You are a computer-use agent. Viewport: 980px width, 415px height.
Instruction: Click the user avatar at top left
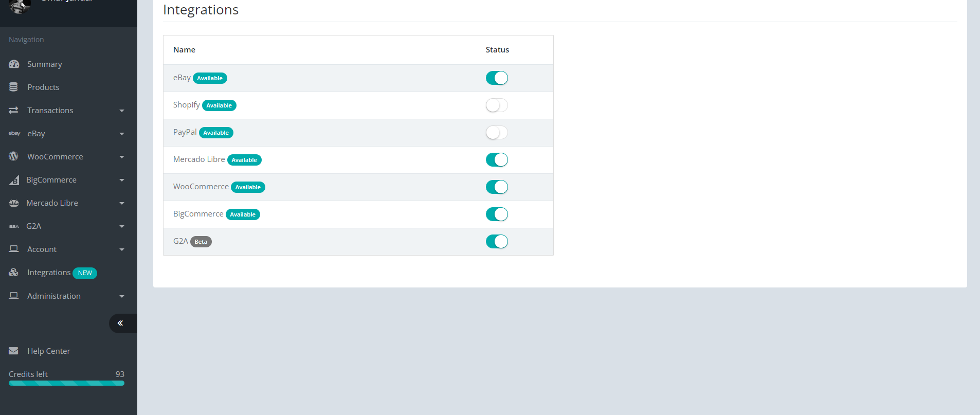pyautogui.click(x=20, y=6)
